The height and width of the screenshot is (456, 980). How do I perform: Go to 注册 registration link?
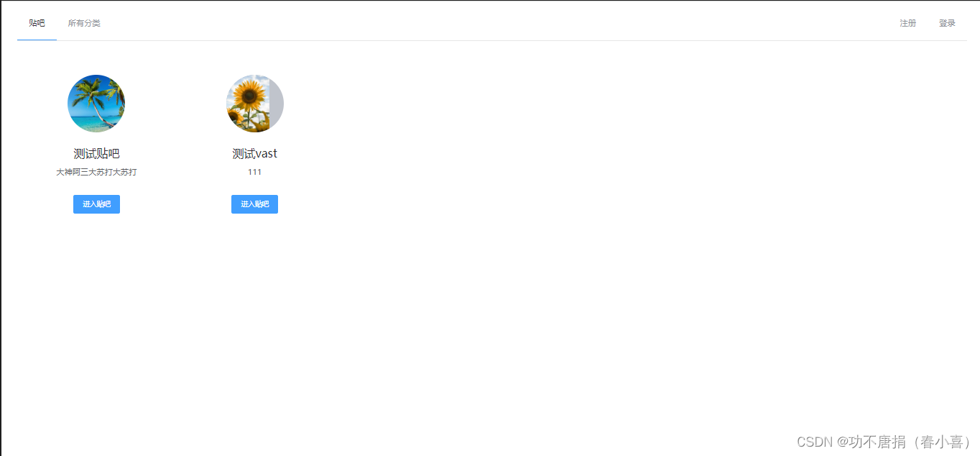point(907,23)
